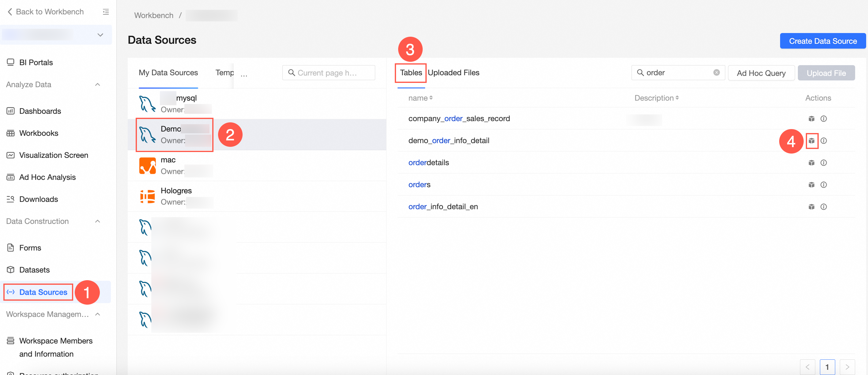Collapse the Analyze Data section

[x=97, y=84]
